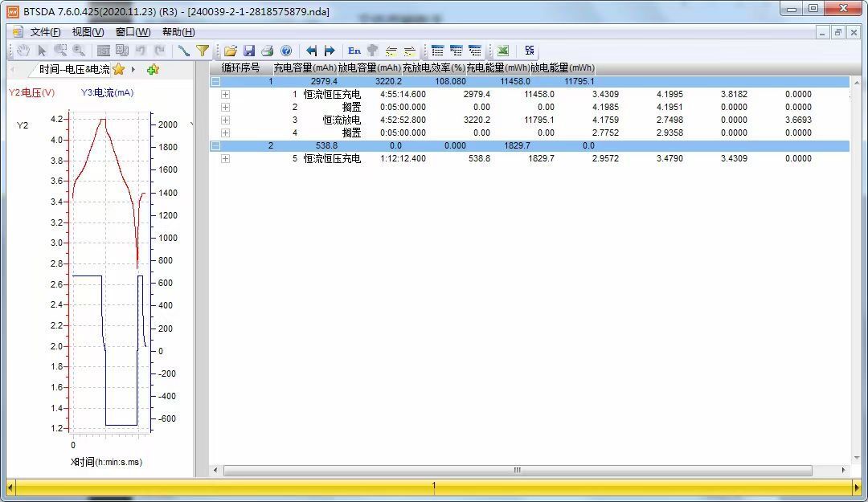Click the Y2:电压(V) axis legend
868x502 pixels.
click(x=31, y=92)
